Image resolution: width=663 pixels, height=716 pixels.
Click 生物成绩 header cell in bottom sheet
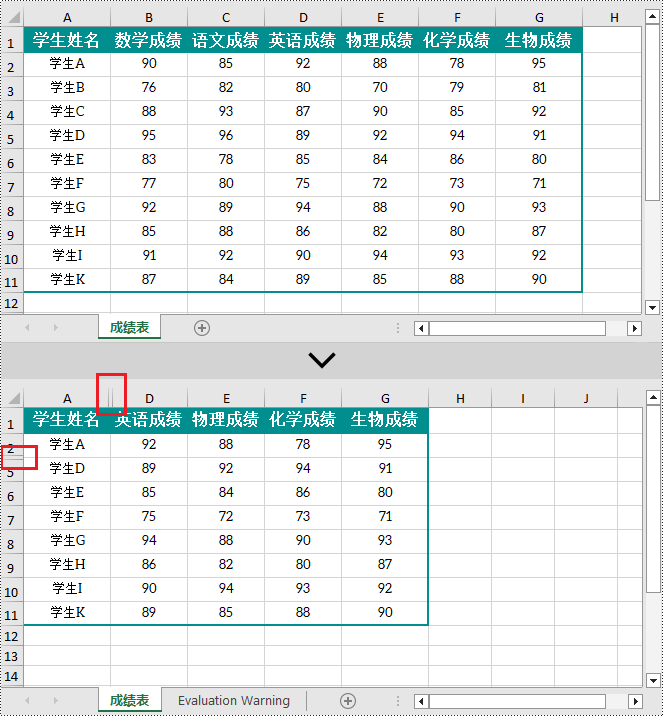[x=384, y=419]
